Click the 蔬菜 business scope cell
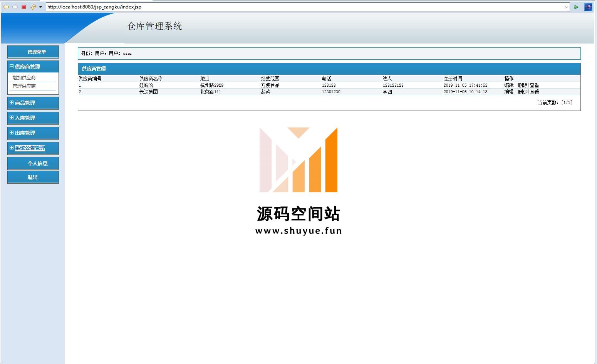Image resolution: width=597 pixels, height=364 pixels. (265, 92)
